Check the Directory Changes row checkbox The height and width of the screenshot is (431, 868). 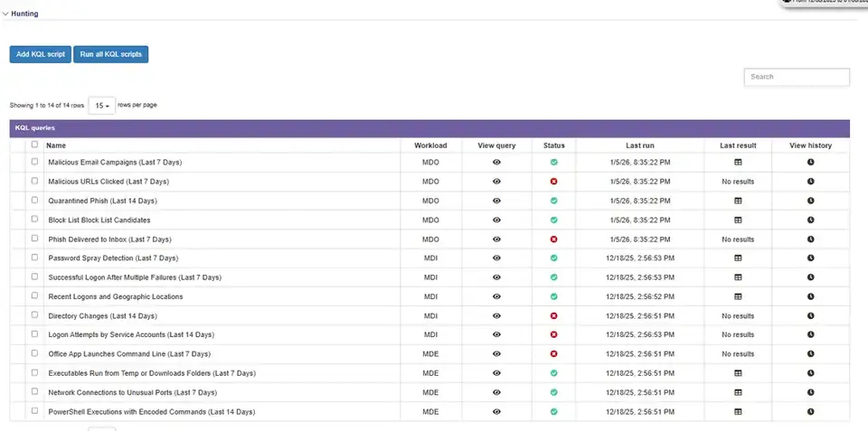(x=35, y=314)
